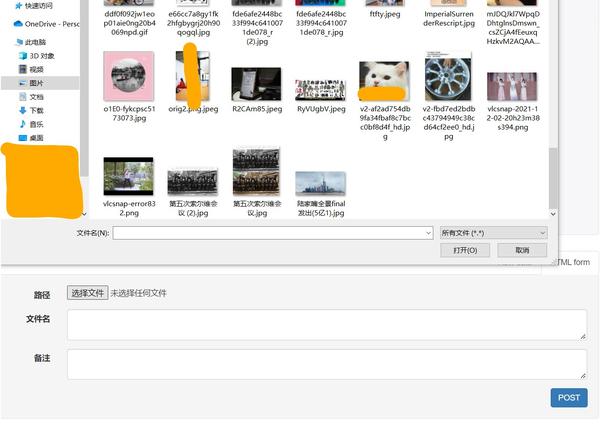The height and width of the screenshot is (427, 600).
Task: Select Quick Access star icon in sidebar
Action: click(x=18, y=6)
